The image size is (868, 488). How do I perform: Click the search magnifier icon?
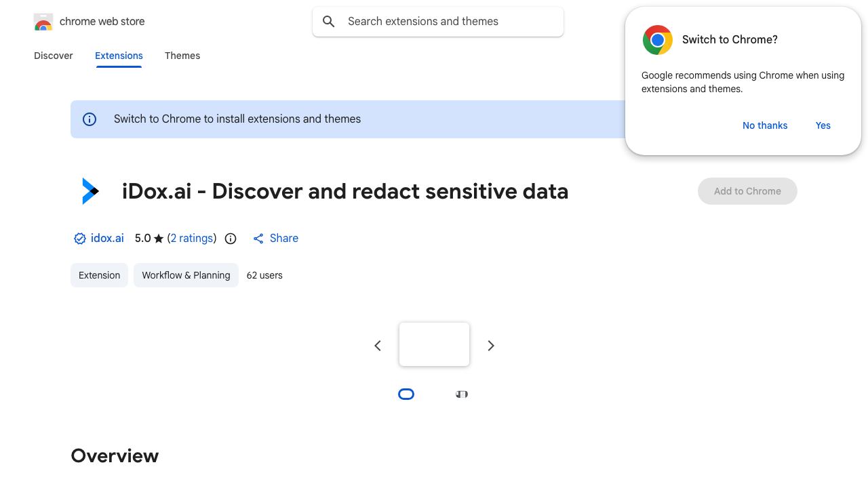[329, 22]
